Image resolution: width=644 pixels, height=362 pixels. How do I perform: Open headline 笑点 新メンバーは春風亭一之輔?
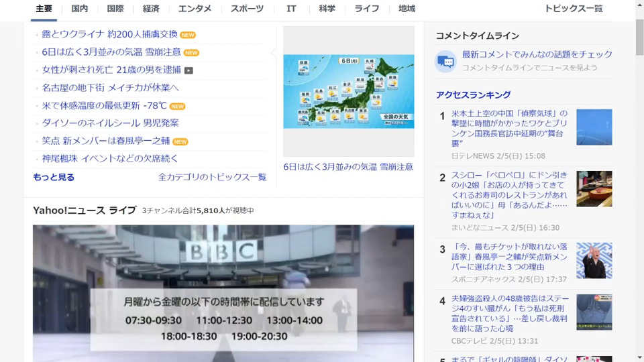click(x=106, y=141)
